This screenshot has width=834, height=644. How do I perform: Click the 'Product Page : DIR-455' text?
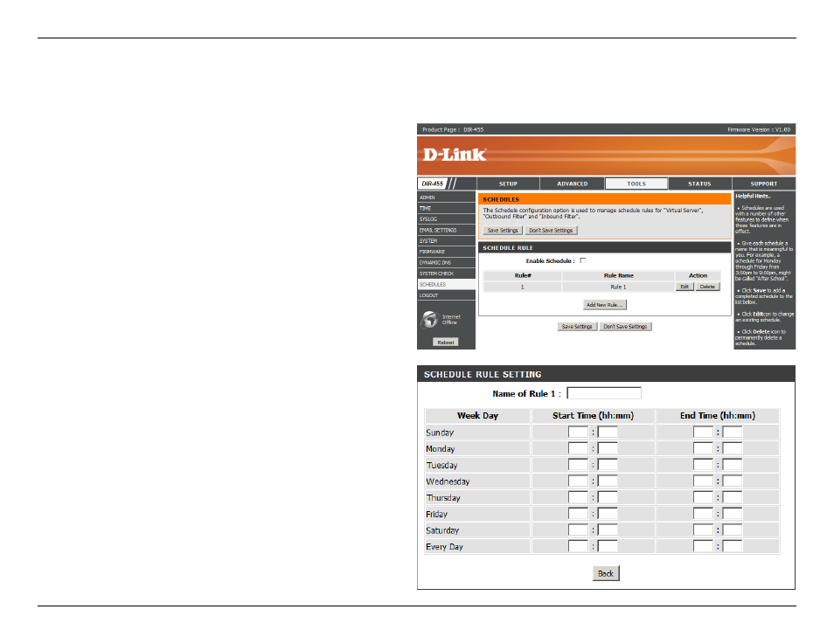click(453, 129)
